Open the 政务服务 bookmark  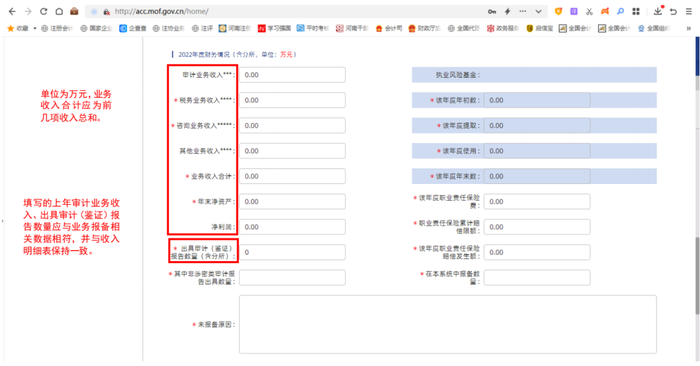click(502, 28)
